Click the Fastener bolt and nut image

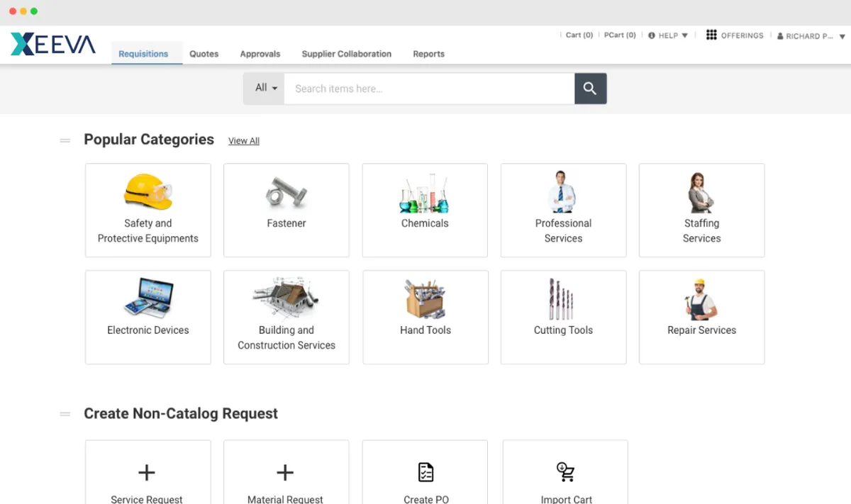[287, 193]
